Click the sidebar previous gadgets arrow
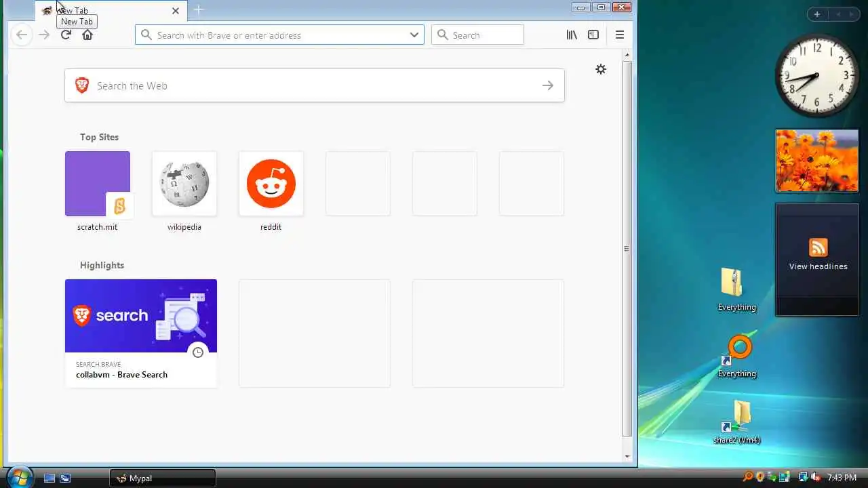This screenshot has height=488, width=868. [838, 14]
